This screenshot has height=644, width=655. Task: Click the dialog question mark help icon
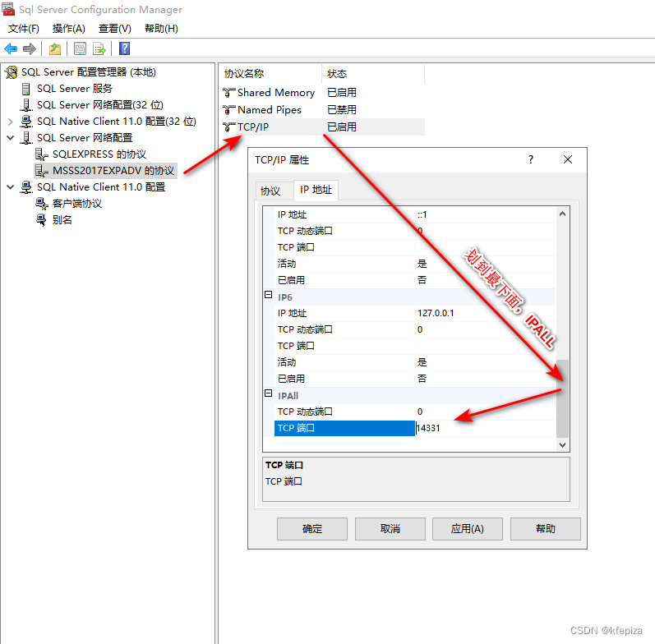tap(531, 159)
